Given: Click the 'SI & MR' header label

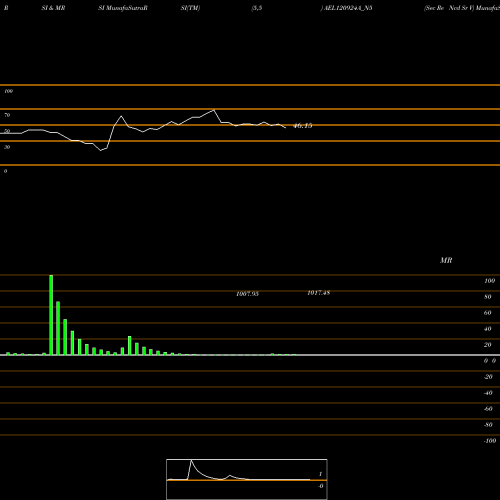Looking at the screenshot, I should click(x=53, y=8).
